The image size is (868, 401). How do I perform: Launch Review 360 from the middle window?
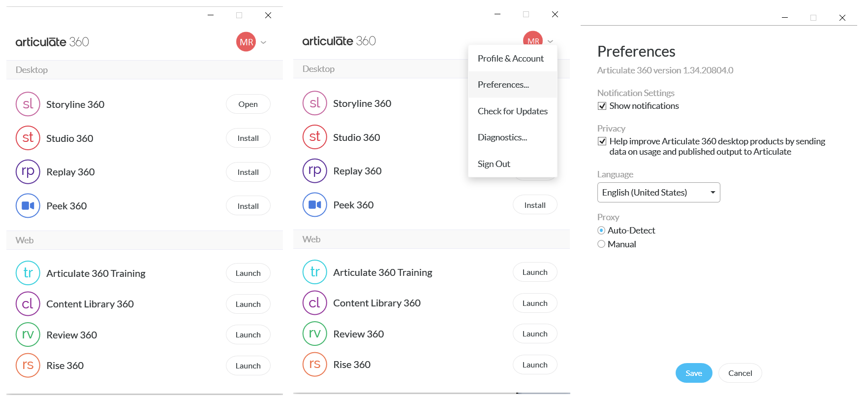[x=535, y=334]
